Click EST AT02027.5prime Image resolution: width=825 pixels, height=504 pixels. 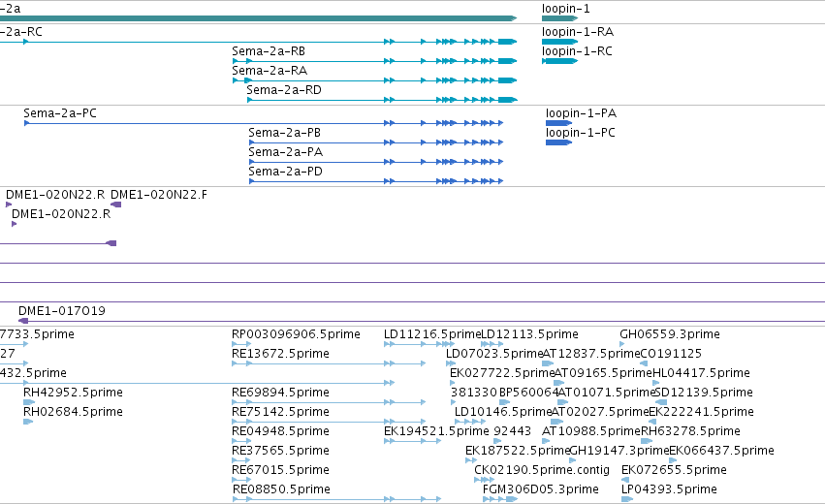pos(556,422)
